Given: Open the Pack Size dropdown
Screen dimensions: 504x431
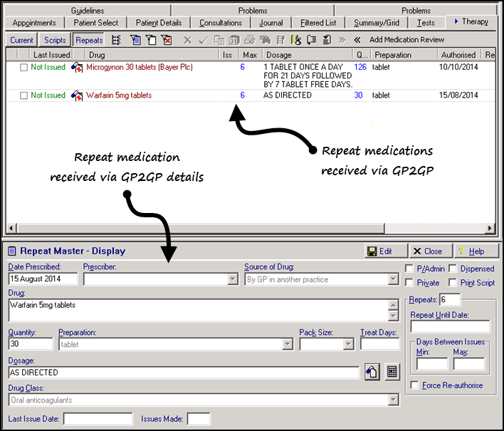Looking at the screenshot, I should click(x=348, y=344).
